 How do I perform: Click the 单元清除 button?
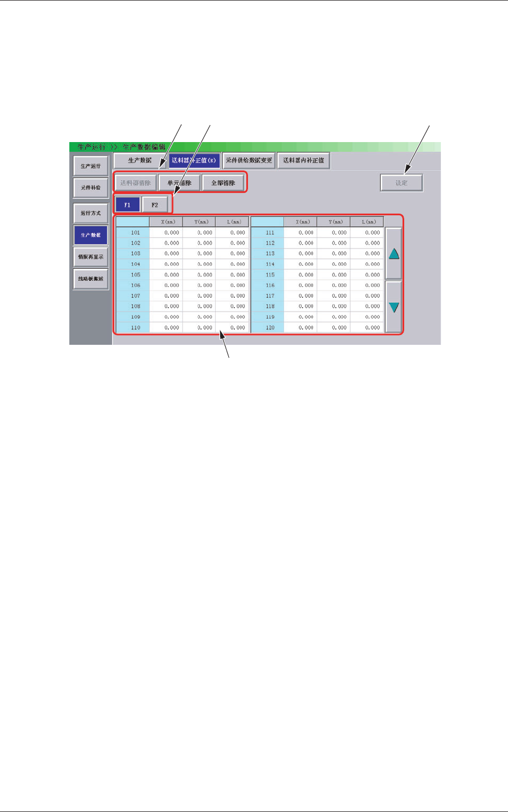point(179,183)
